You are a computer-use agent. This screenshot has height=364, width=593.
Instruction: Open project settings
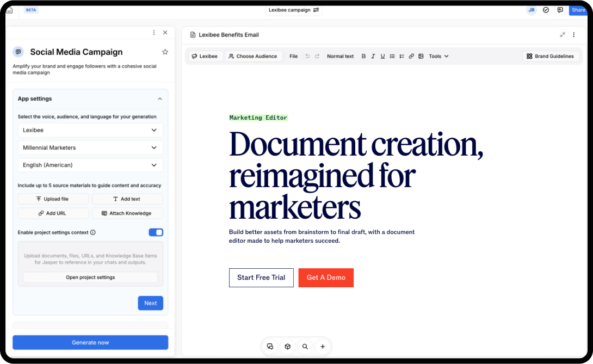(x=90, y=277)
